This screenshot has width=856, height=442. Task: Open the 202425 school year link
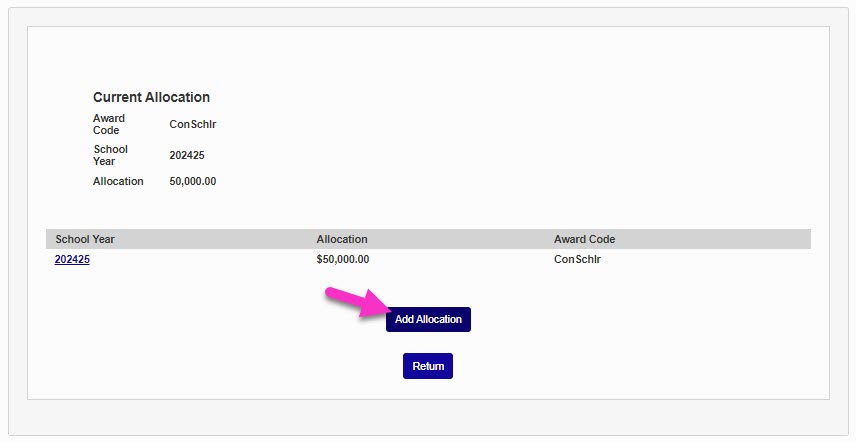click(x=72, y=260)
